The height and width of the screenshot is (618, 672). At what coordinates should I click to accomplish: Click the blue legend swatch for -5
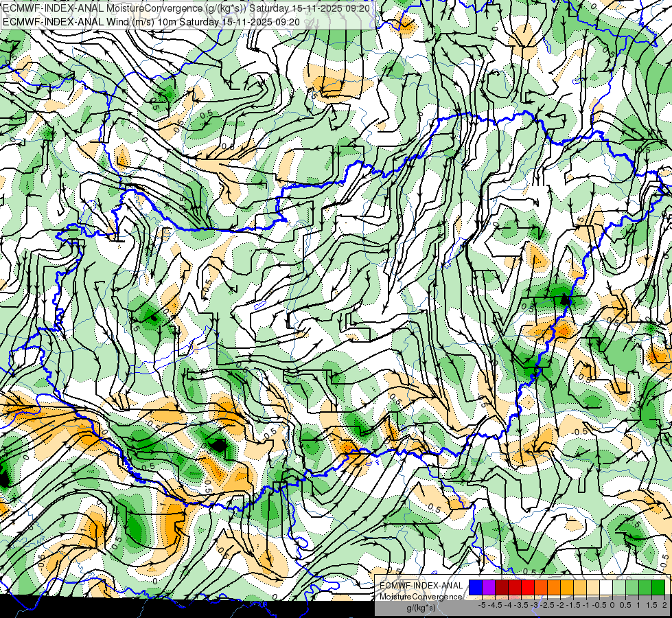476,588
